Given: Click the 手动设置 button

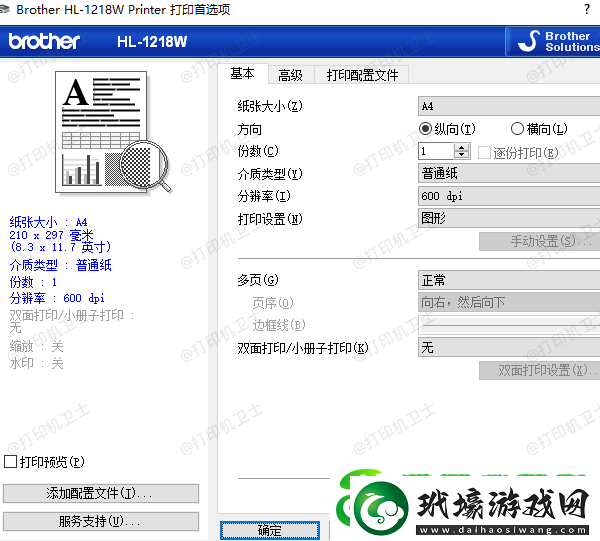Looking at the screenshot, I should point(540,241).
